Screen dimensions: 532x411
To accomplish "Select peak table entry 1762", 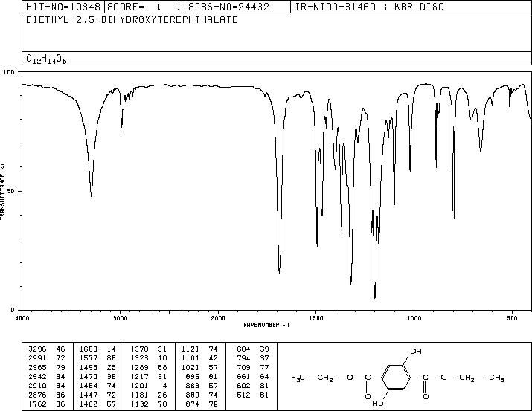I will point(37,404).
